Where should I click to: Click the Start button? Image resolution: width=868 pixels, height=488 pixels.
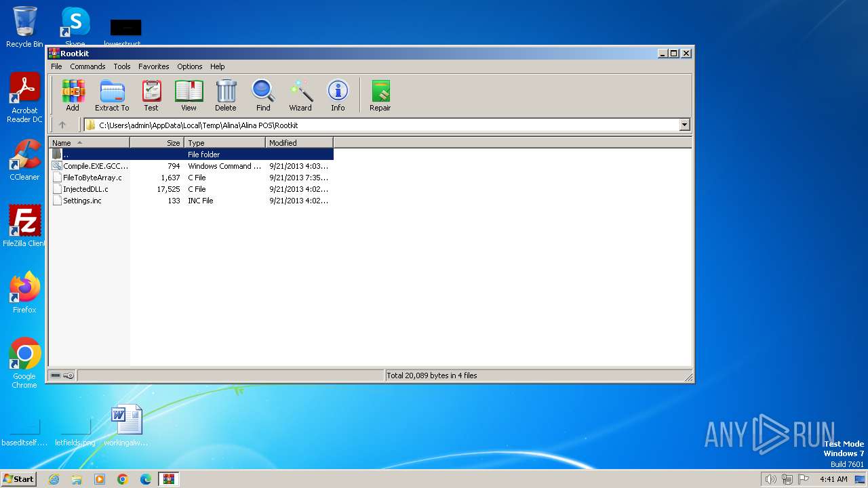coord(18,479)
